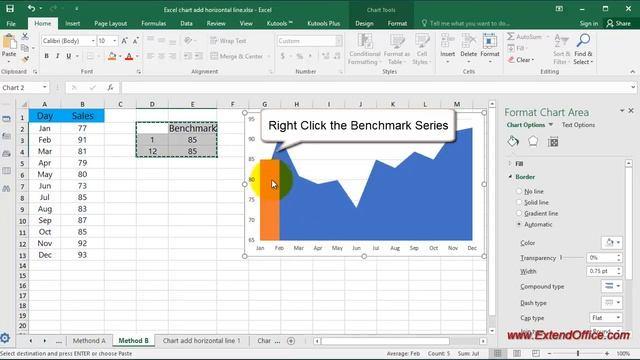
Task: Open the Compound type dropdown
Action: pyautogui.click(x=611, y=286)
